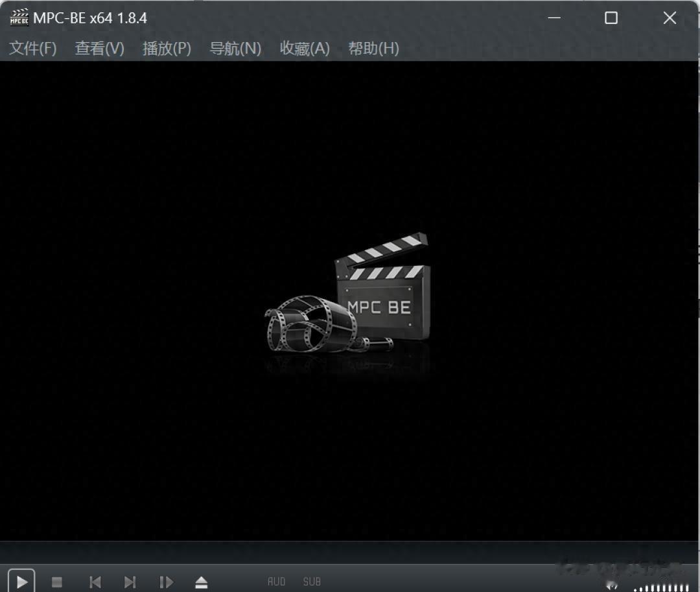Step forward one frame
The height and width of the screenshot is (592, 700).
point(166,582)
